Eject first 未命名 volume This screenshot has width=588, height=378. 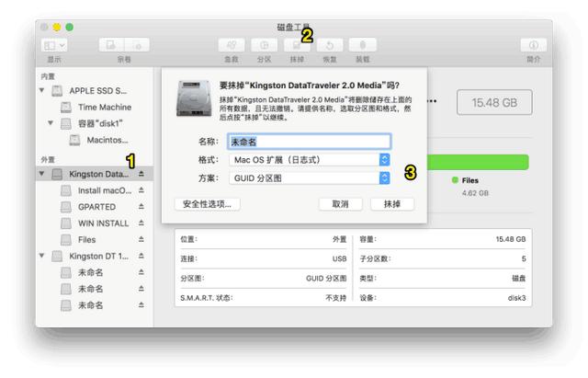coord(141,272)
